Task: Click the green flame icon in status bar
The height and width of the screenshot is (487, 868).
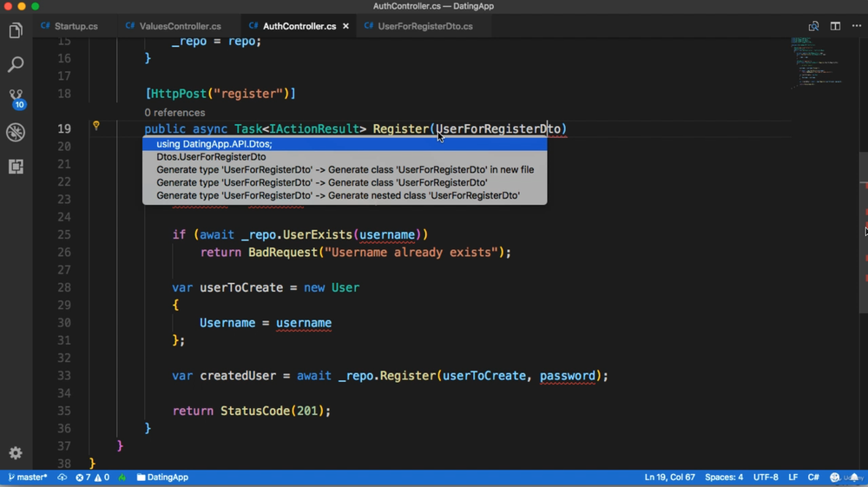Action: 122,477
